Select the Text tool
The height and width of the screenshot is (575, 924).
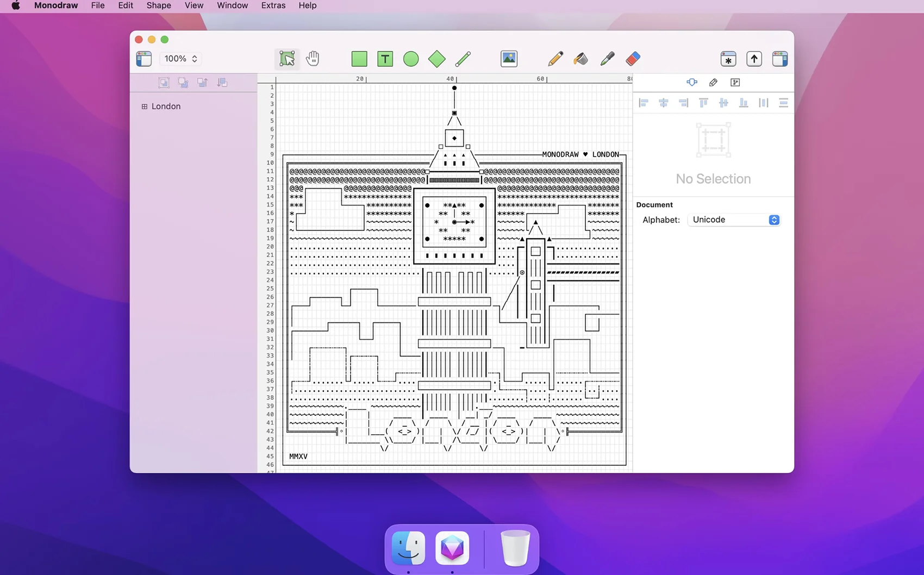385,59
